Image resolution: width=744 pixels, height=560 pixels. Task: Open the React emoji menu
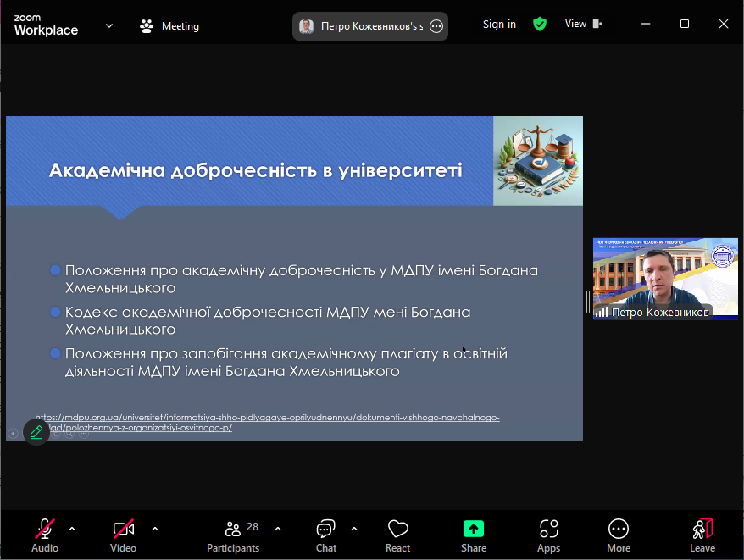coord(397,535)
